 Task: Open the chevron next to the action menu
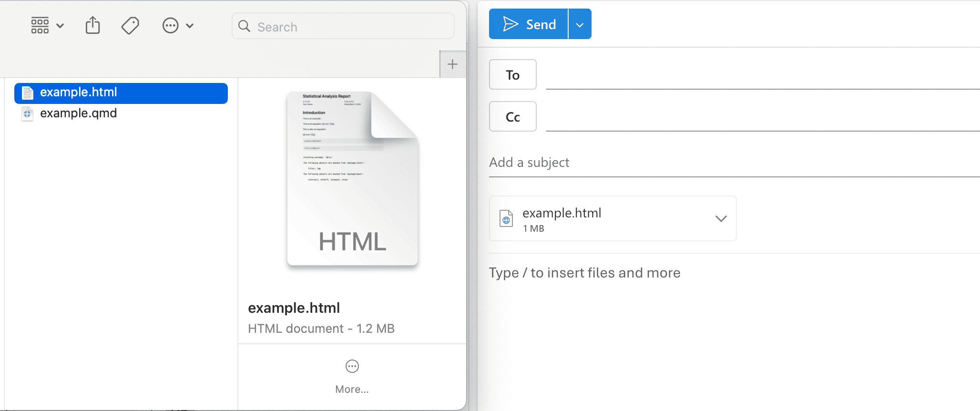click(190, 26)
